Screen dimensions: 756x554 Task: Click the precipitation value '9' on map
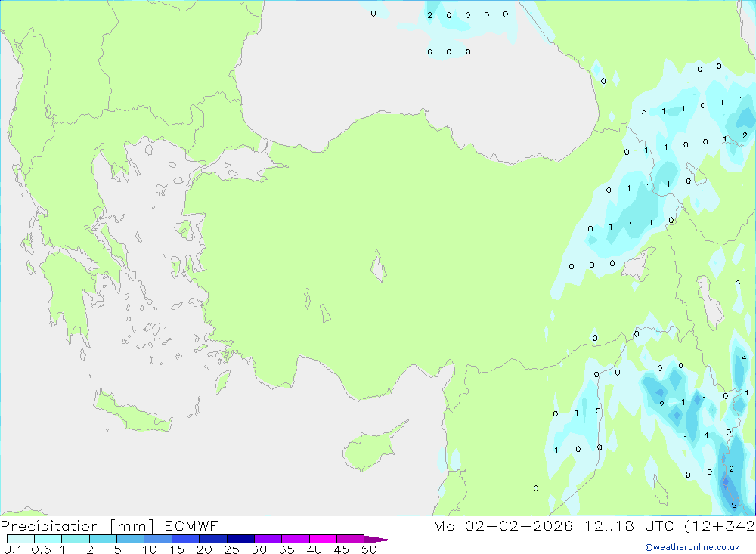click(x=734, y=506)
